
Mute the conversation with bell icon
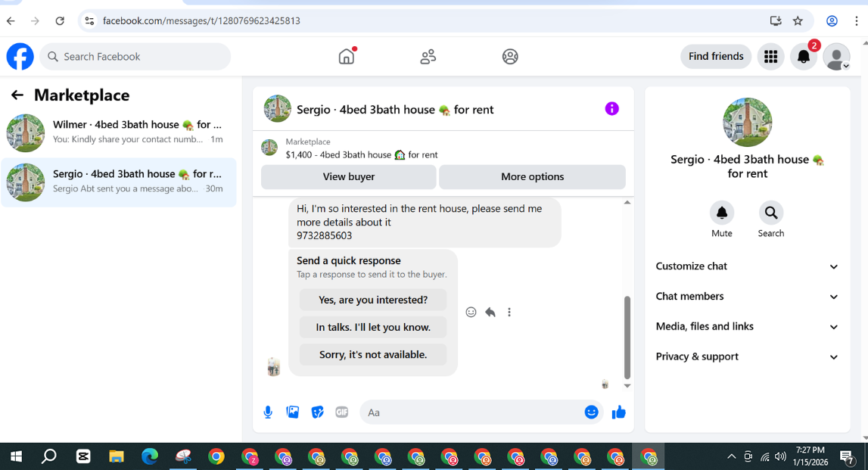pyautogui.click(x=722, y=213)
